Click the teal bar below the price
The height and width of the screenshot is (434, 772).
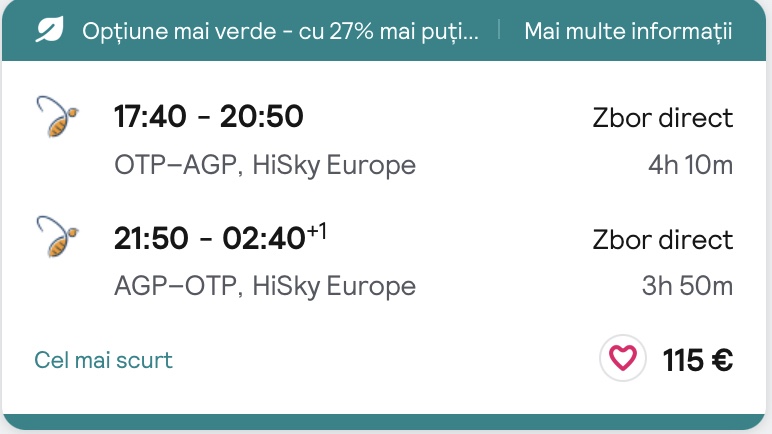point(386,422)
